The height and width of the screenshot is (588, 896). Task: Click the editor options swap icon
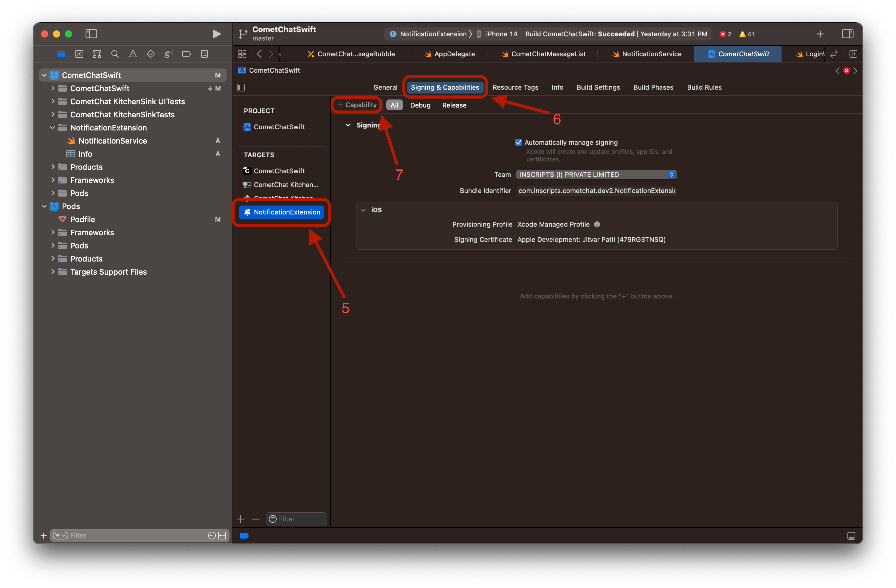pos(834,54)
